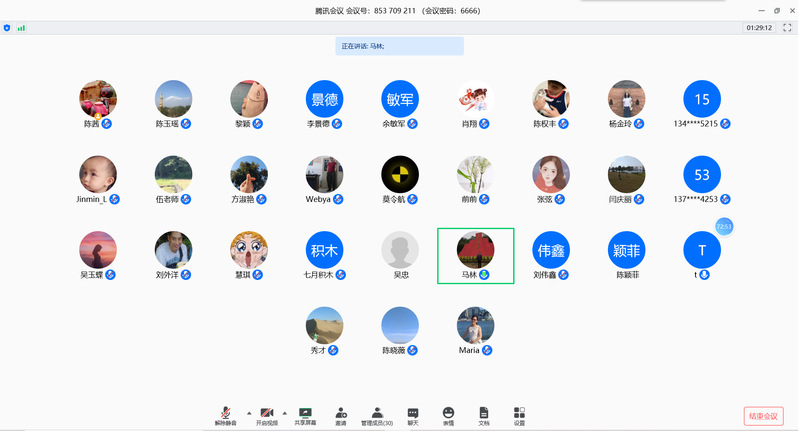Screen dimensions: 798x431
Task: Click the green network signal indicator
Action: (21, 28)
